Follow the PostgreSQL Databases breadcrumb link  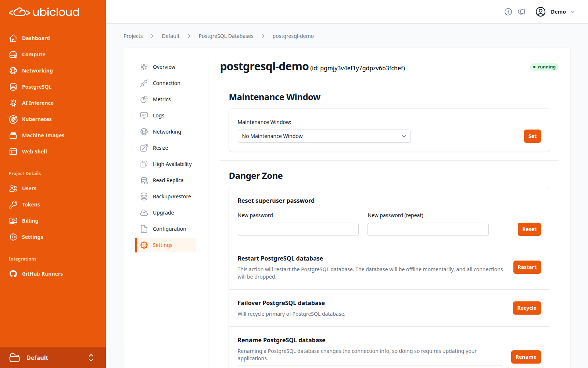pos(226,36)
